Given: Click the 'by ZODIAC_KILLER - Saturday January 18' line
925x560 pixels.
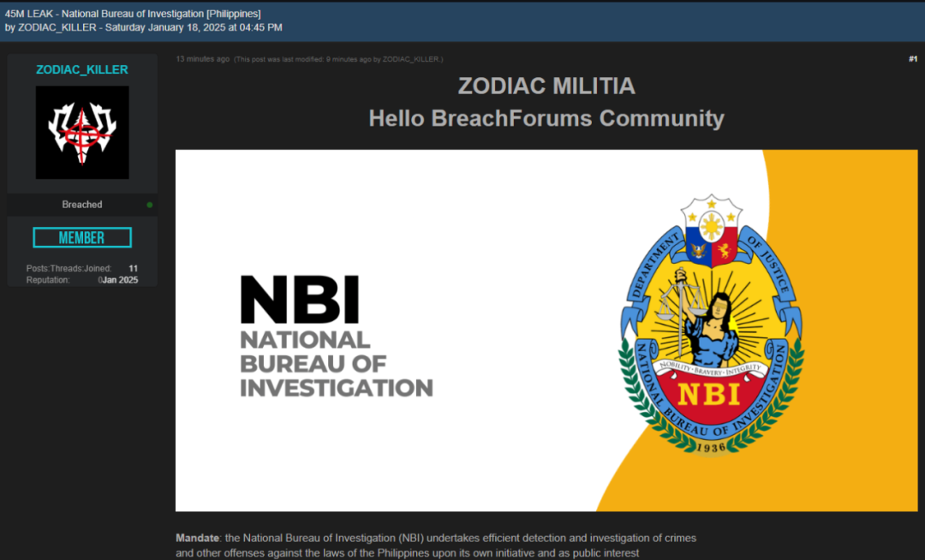Looking at the screenshot, I should (x=143, y=27).
